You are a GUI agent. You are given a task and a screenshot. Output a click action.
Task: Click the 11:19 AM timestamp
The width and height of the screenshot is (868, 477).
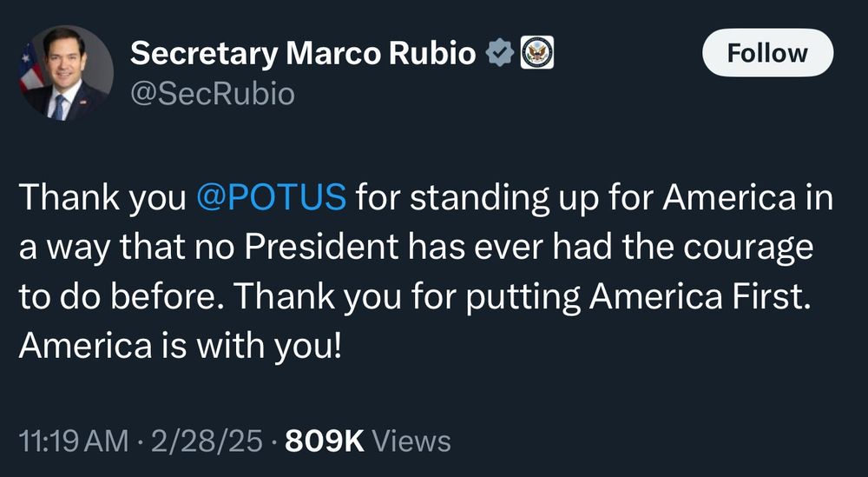tap(72, 441)
